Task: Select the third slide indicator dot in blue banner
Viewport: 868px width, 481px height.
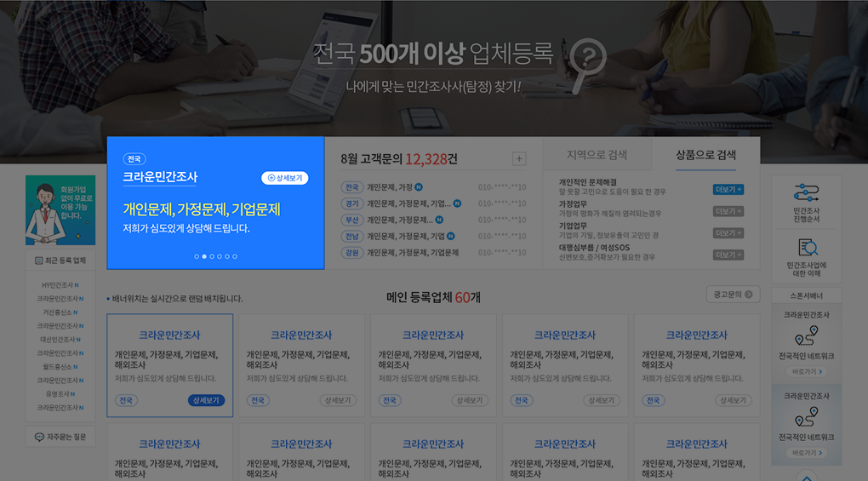Action: coord(211,256)
